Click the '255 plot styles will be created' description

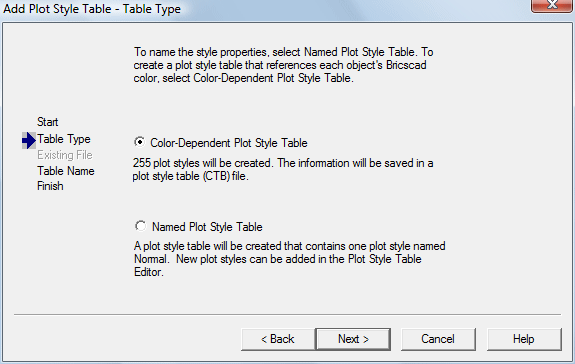point(283,169)
